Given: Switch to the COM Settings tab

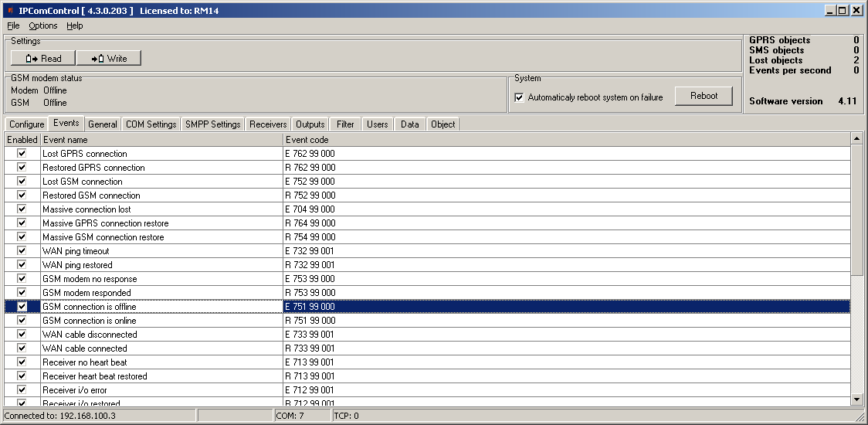Looking at the screenshot, I should coord(151,124).
